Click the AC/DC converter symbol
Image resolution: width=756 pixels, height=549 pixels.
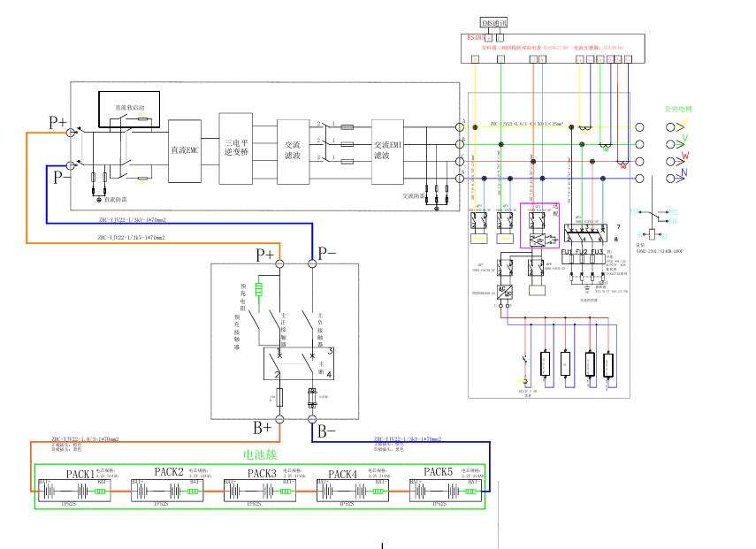(x=505, y=292)
